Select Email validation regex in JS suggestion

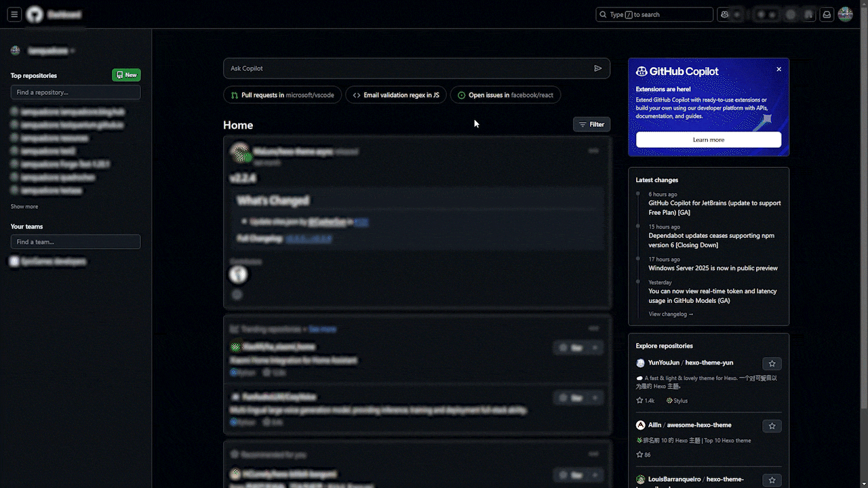coord(395,96)
